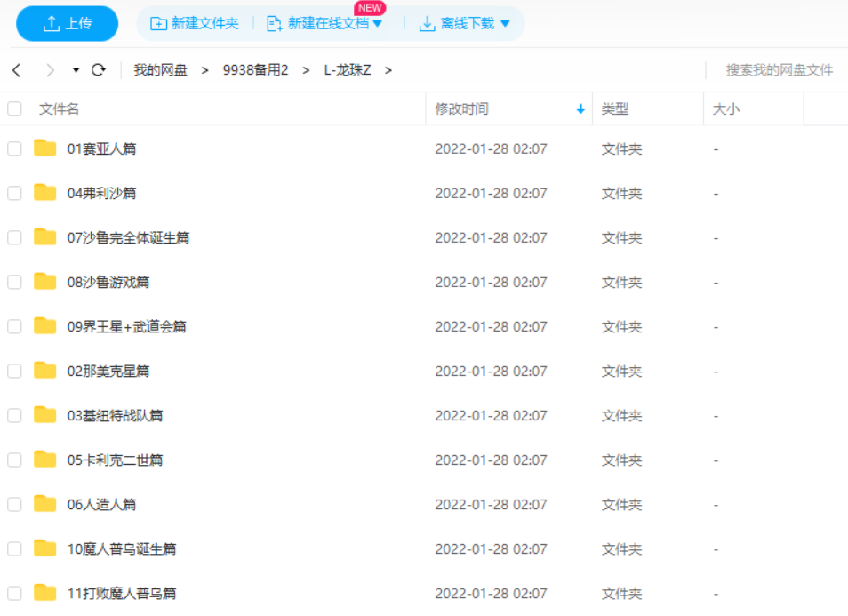
Task: Click the 搜索我的网盘文件 search field
Action: click(779, 70)
